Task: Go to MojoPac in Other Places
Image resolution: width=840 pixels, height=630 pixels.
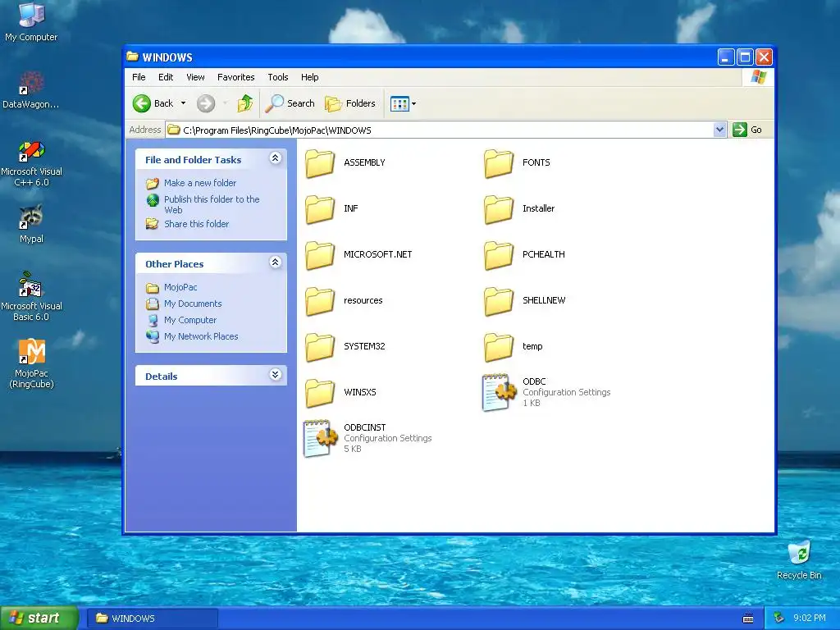Action: [180, 287]
